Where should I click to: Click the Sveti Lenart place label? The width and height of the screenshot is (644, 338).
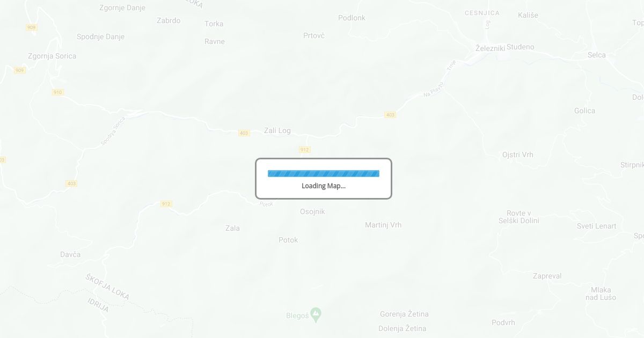597,226
